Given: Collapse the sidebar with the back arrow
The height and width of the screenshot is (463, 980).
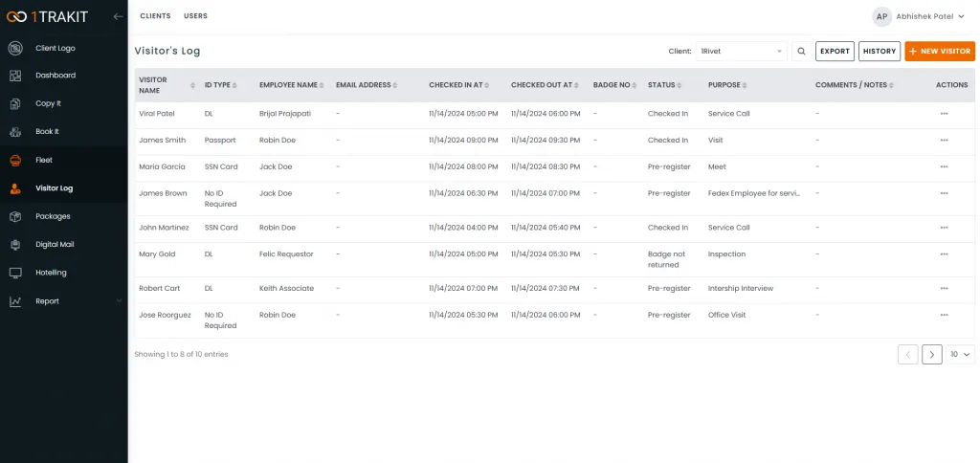Looking at the screenshot, I should 118,17.
